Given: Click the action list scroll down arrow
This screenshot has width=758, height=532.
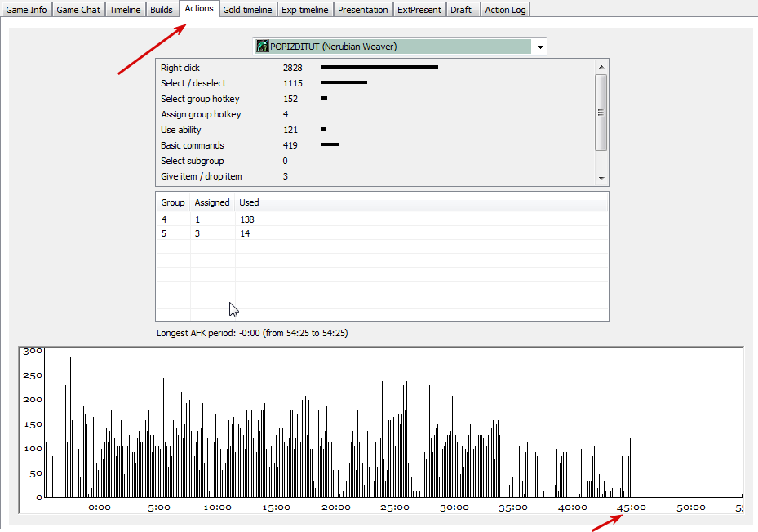Looking at the screenshot, I should tap(601, 178).
